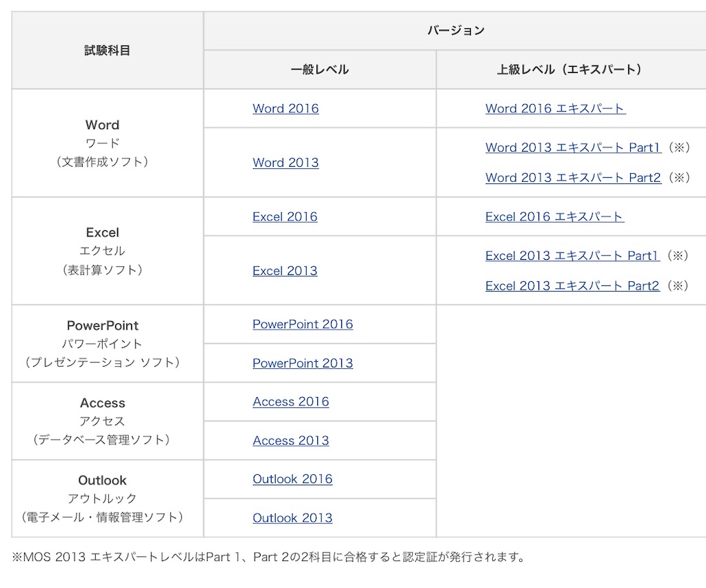Click the （※）mark after Word 2013 Part2
Screen dimensions: 706x588
(x=679, y=177)
